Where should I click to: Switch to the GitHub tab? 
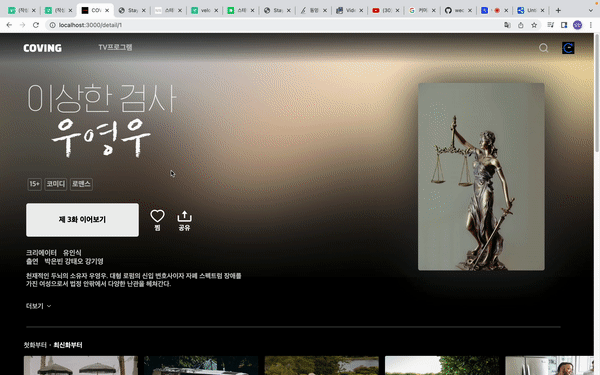coord(458,10)
